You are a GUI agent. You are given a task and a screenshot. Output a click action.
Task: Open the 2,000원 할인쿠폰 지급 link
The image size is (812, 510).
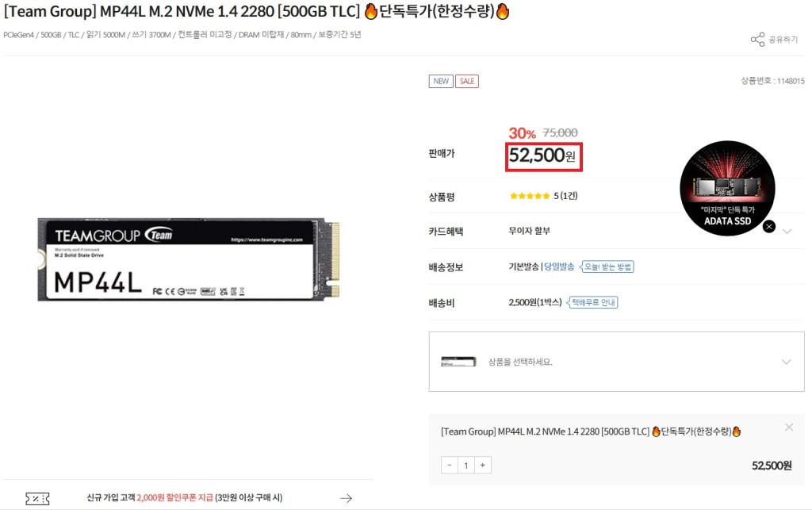pyautogui.click(x=174, y=497)
